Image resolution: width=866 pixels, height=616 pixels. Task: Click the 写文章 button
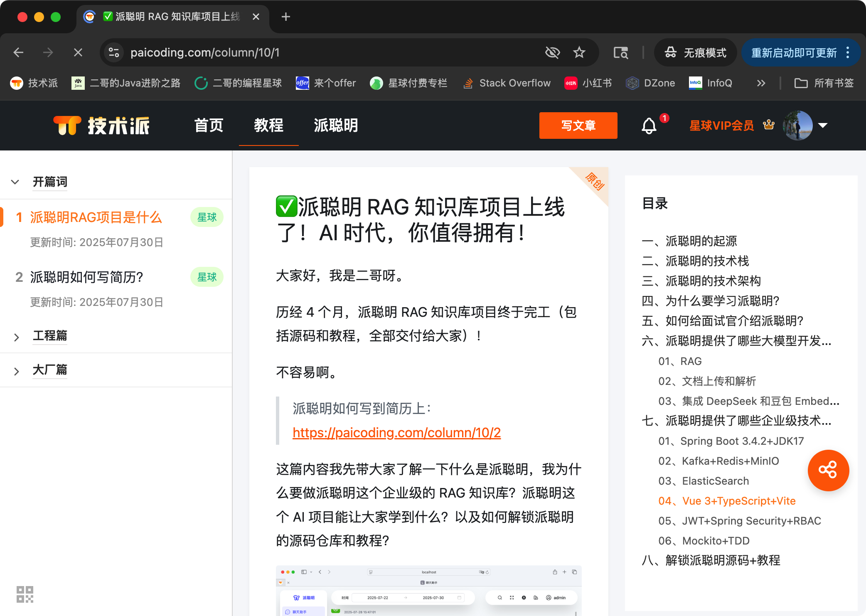point(578,125)
